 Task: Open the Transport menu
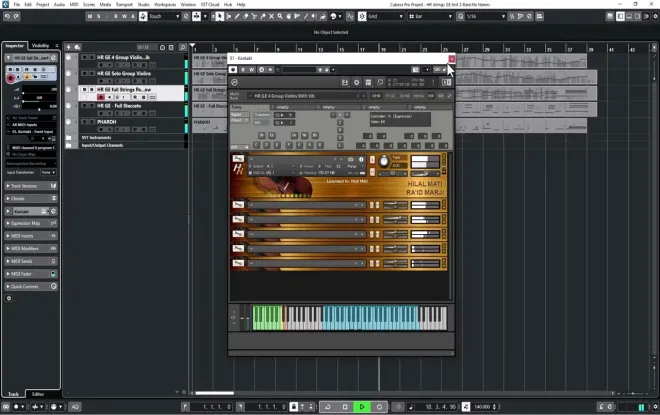click(124, 5)
